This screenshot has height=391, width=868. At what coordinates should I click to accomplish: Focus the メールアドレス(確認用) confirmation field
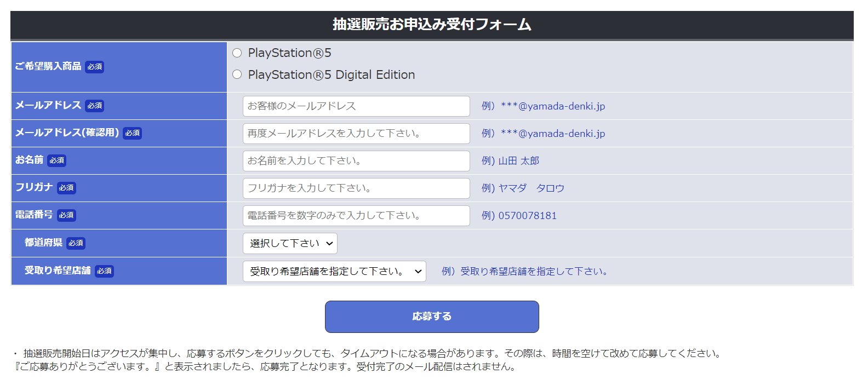click(x=356, y=134)
